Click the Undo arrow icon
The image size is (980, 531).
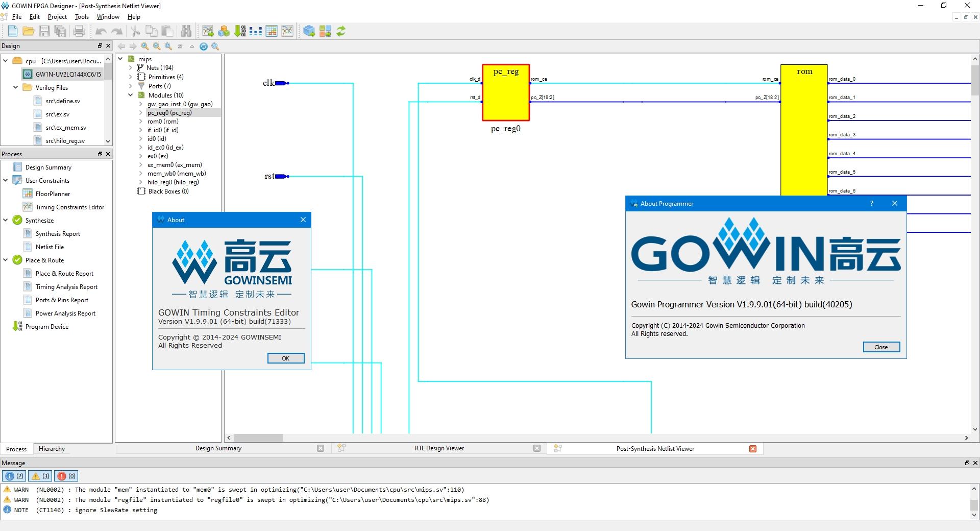pos(101,31)
